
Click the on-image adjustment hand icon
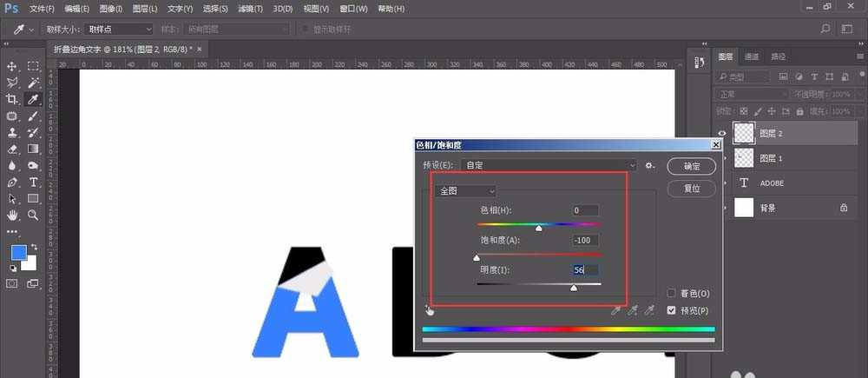(429, 309)
